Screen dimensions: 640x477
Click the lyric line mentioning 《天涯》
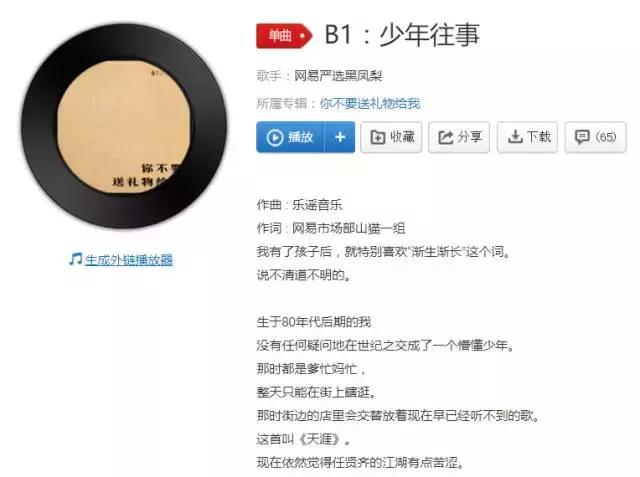click(x=304, y=439)
